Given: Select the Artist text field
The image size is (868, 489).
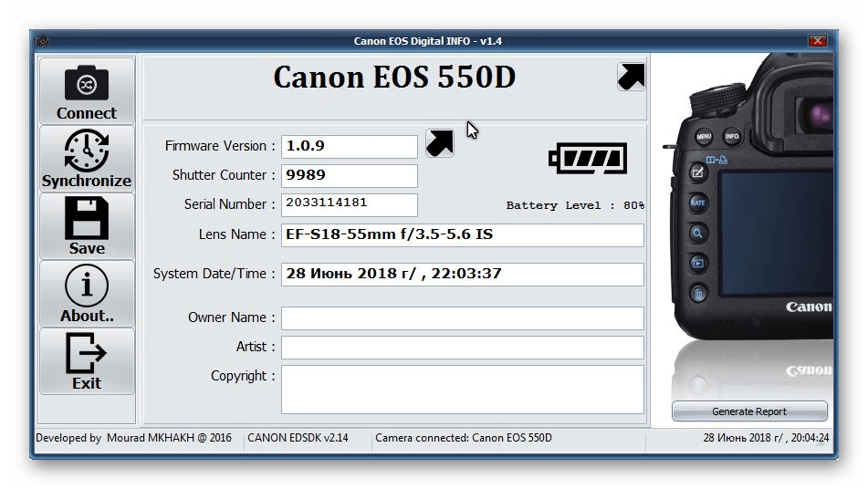Looking at the screenshot, I should tap(462, 347).
